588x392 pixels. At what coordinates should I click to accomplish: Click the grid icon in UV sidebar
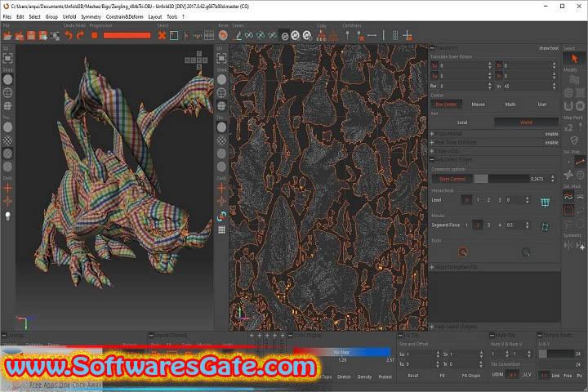click(x=221, y=229)
